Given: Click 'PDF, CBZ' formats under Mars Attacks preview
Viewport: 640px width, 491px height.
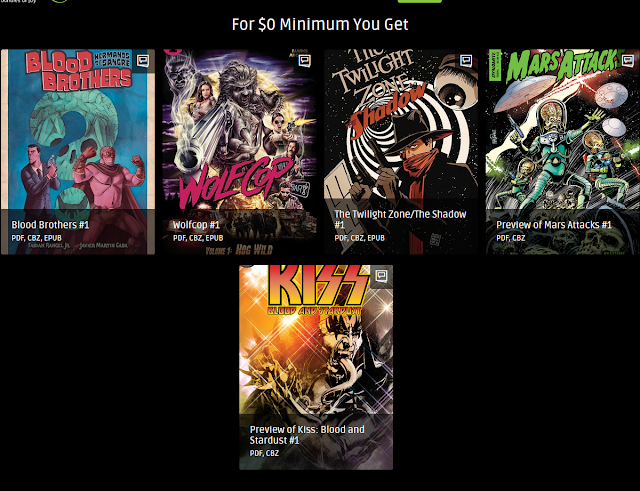Looking at the screenshot, I should 511,238.
